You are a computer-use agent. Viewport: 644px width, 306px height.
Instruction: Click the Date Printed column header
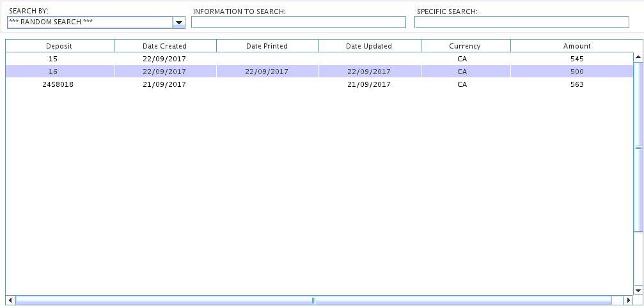coord(267,46)
